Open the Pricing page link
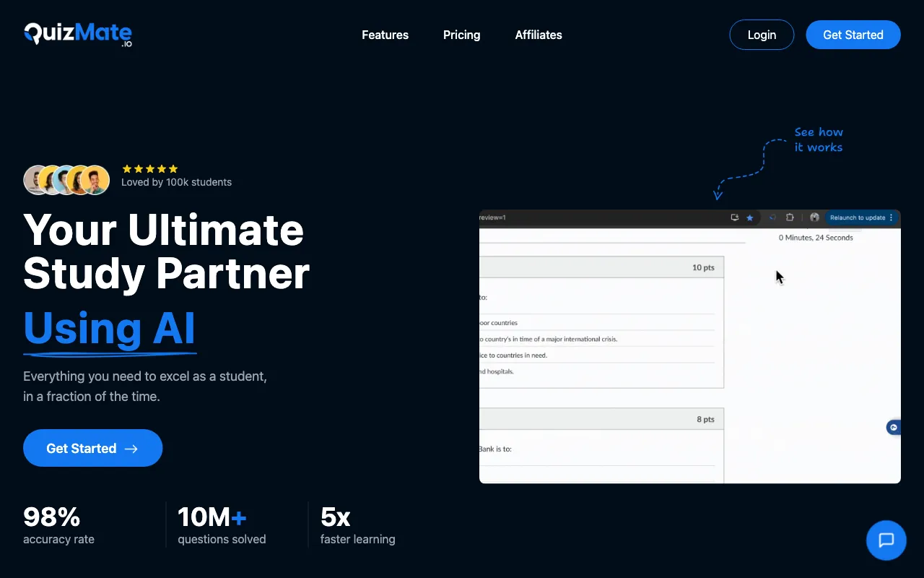 coord(461,35)
